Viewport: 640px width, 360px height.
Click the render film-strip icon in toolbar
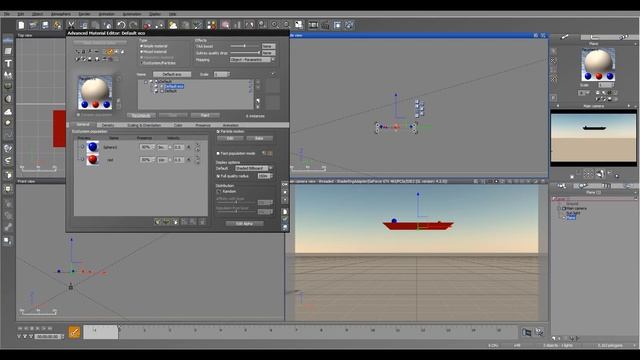point(313,25)
